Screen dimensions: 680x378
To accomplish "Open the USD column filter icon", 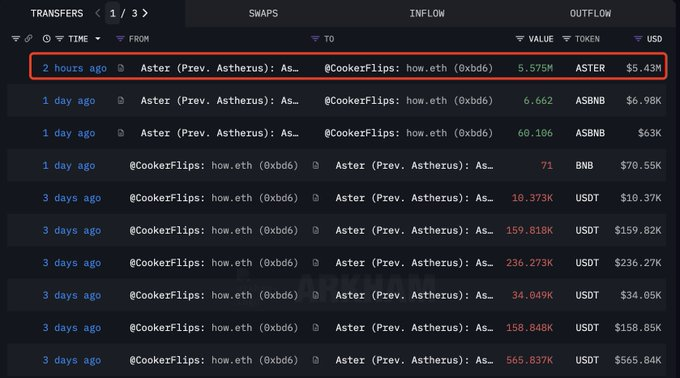I will pyautogui.click(x=638, y=39).
